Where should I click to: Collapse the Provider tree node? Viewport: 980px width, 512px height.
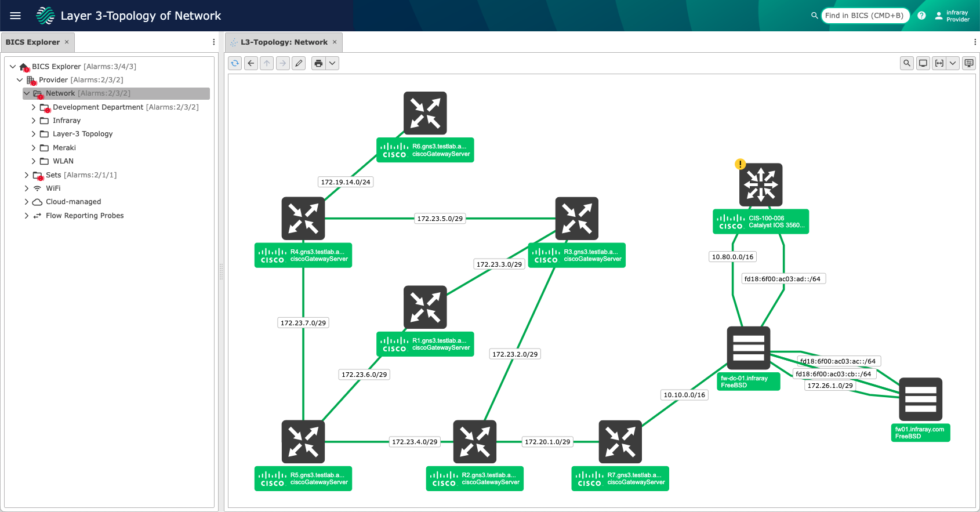[x=20, y=80]
